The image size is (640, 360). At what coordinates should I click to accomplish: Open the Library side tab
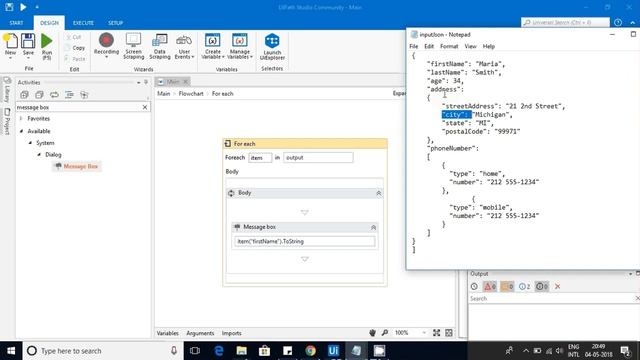click(x=7, y=89)
